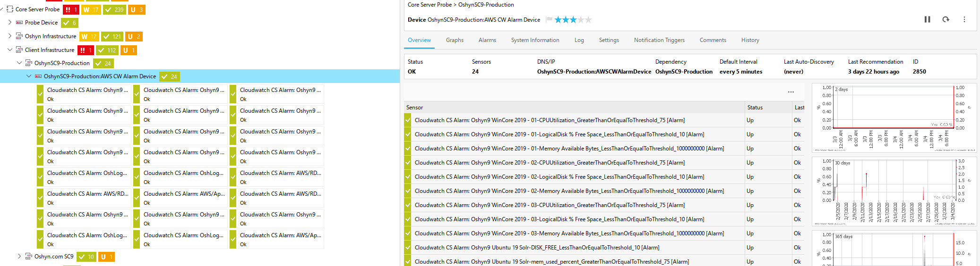Open the History tab
Screen dimensions: 980x266
click(x=750, y=40)
